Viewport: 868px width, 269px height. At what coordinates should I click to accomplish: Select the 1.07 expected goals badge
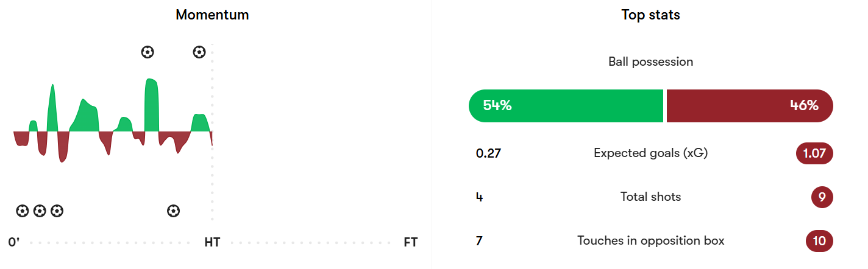[814, 153]
